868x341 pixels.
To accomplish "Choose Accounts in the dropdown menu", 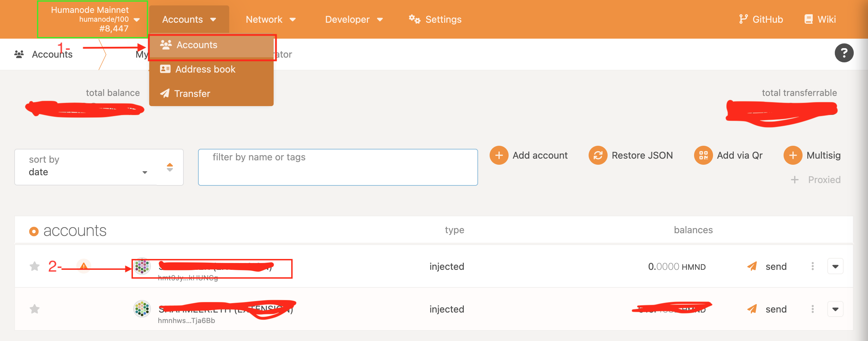I will 211,45.
